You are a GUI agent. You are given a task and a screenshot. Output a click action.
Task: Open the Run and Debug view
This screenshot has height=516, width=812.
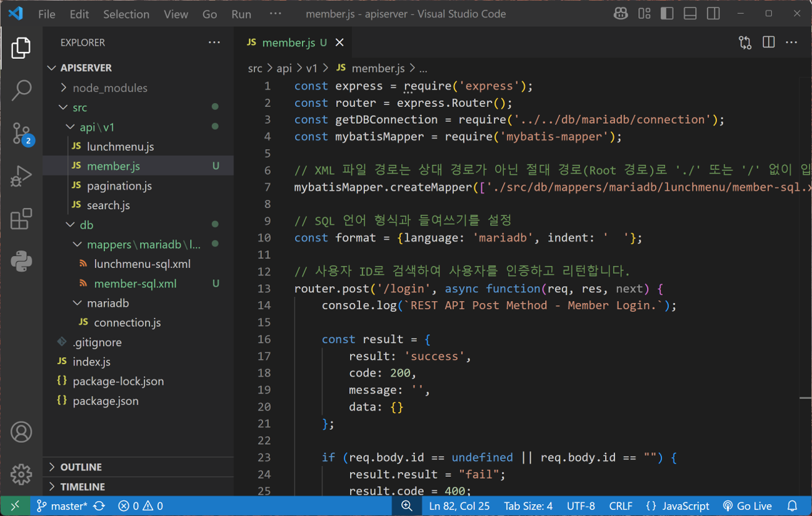coord(21,176)
